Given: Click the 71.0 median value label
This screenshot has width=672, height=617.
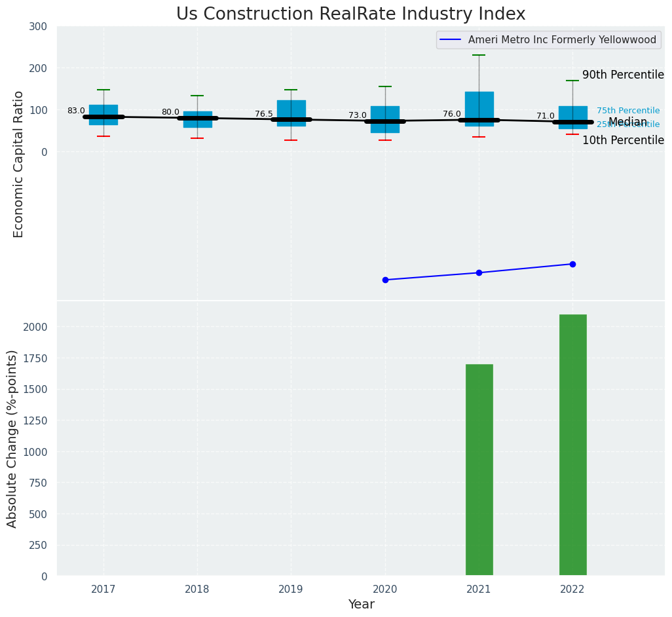Looking at the screenshot, I should click(545, 117).
